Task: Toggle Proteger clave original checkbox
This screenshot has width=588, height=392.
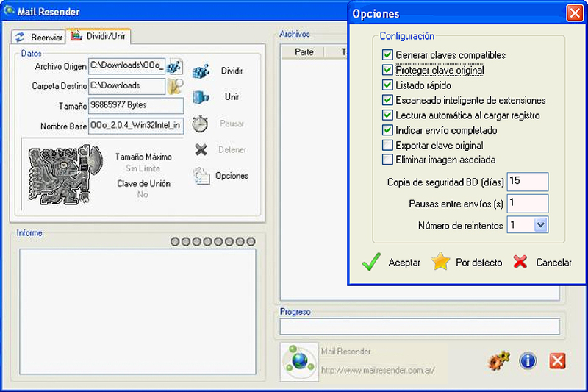Action: pos(387,70)
